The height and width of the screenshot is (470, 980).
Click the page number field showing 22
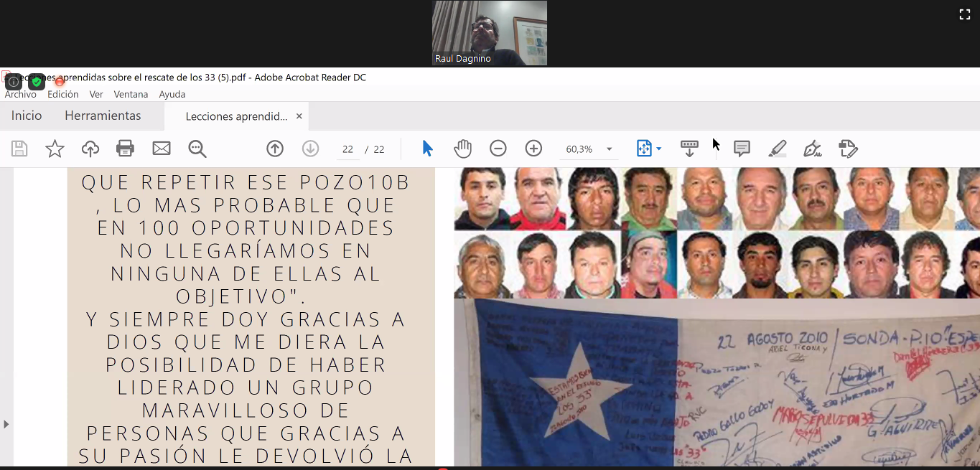347,149
